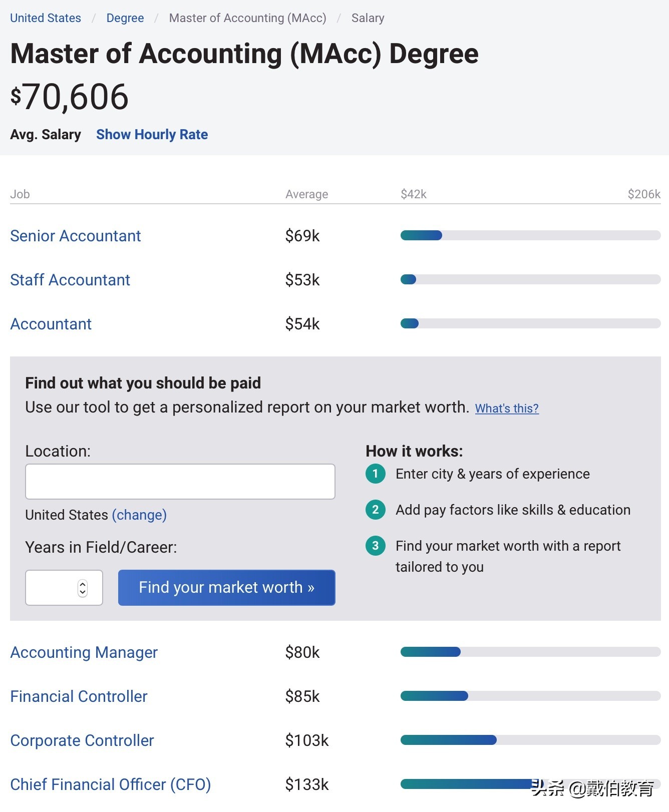
Task: Open Staff Accountant job link
Action: [x=70, y=280]
